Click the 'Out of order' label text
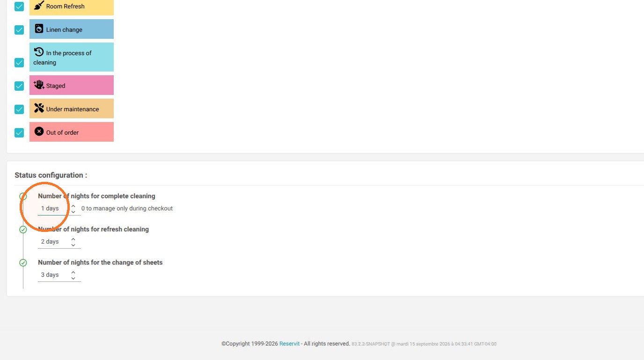 pyautogui.click(x=62, y=133)
